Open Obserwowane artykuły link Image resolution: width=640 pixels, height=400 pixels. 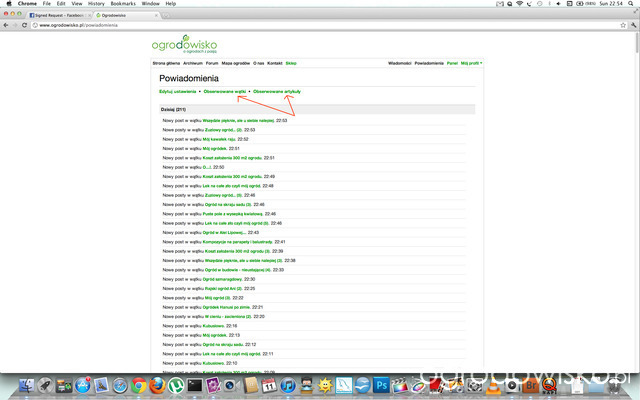[x=278, y=91]
